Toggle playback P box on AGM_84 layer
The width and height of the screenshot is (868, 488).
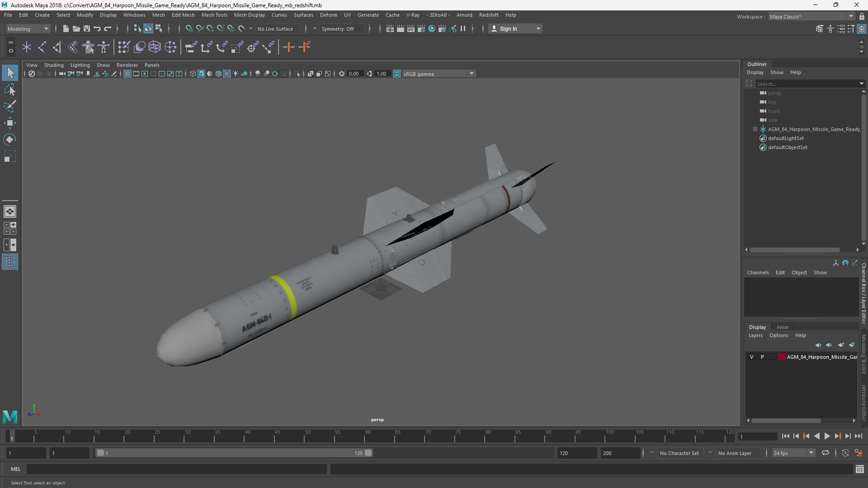(x=762, y=357)
